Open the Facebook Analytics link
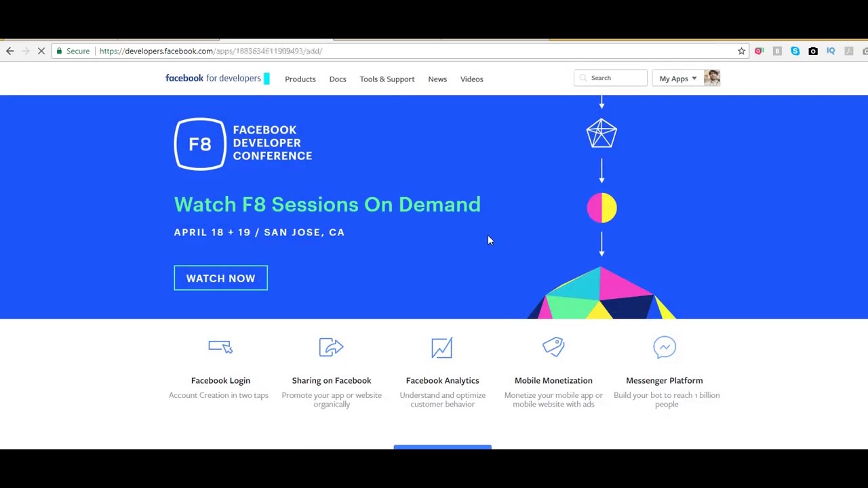Viewport: 868px width, 488px height. click(x=442, y=380)
